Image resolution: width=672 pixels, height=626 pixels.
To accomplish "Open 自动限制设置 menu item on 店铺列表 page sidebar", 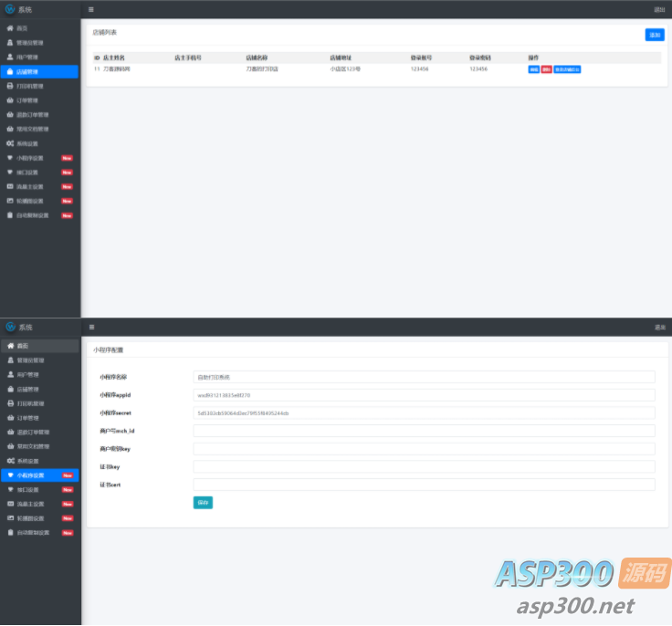I will 33,215.
